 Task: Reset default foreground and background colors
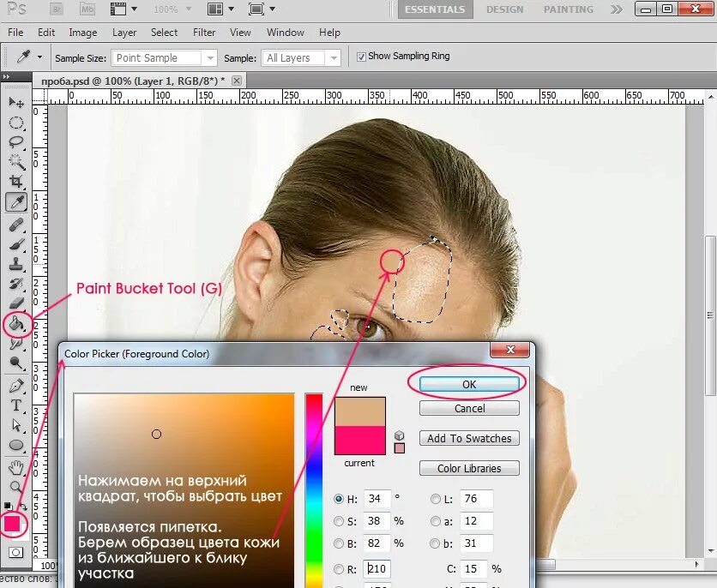pyautogui.click(x=8, y=507)
